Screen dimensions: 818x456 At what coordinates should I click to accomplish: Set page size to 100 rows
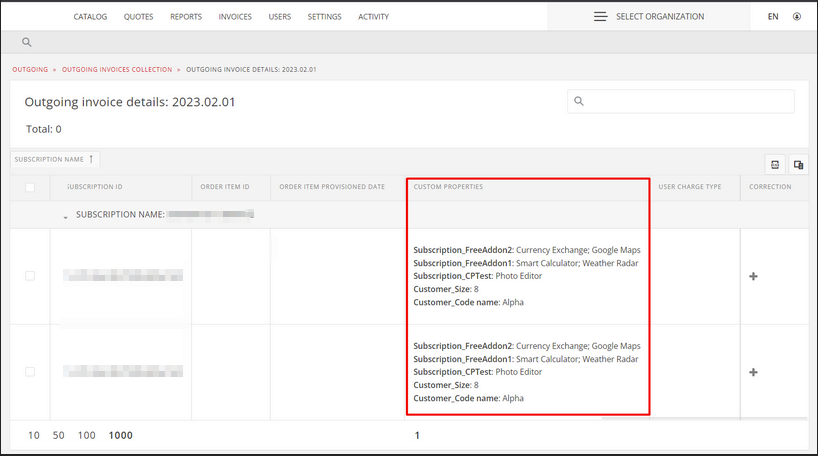[x=87, y=435]
